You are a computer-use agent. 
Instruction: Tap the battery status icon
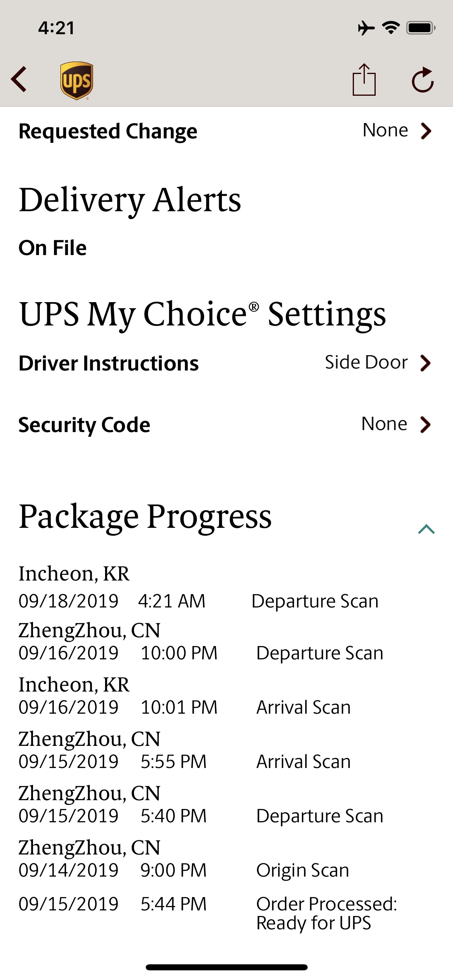coord(421,28)
